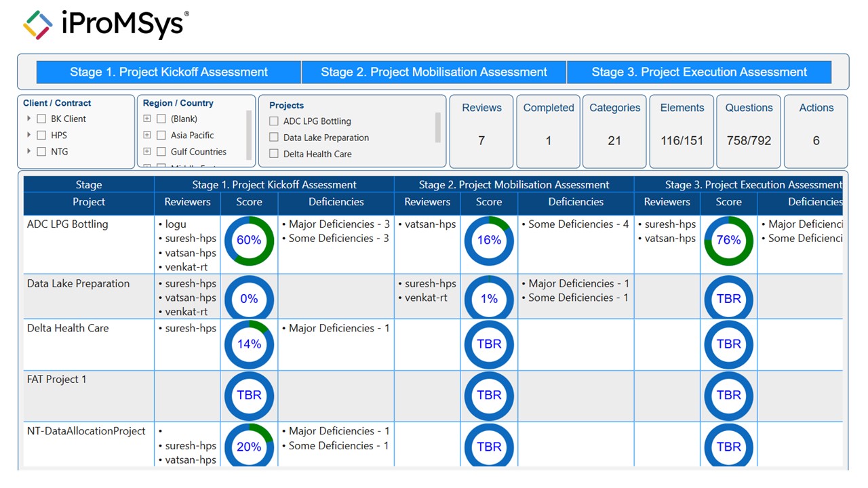Click the 16% score donut for ADC LPG Bottling
868x488 pixels.
489,241
